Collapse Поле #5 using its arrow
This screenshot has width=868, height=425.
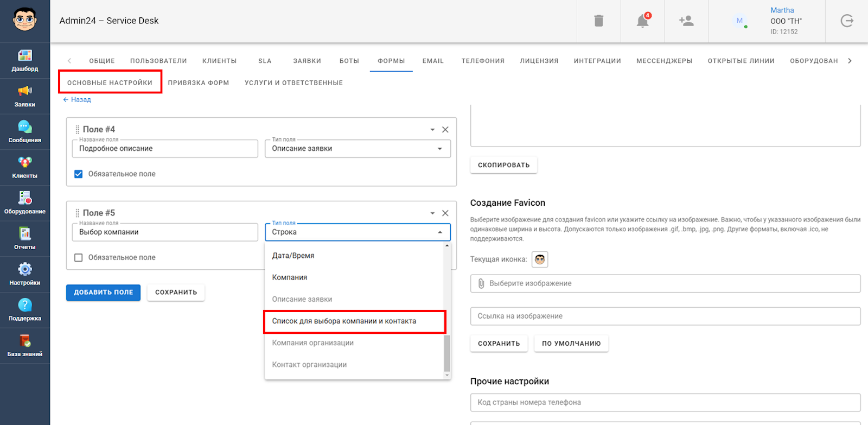[432, 213]
